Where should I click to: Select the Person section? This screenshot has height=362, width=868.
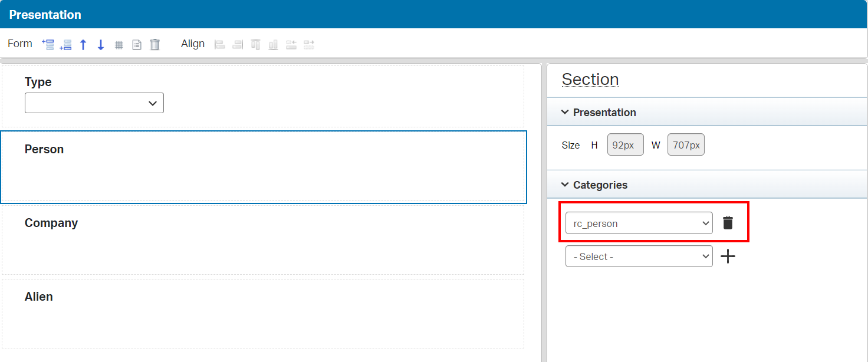263,167
